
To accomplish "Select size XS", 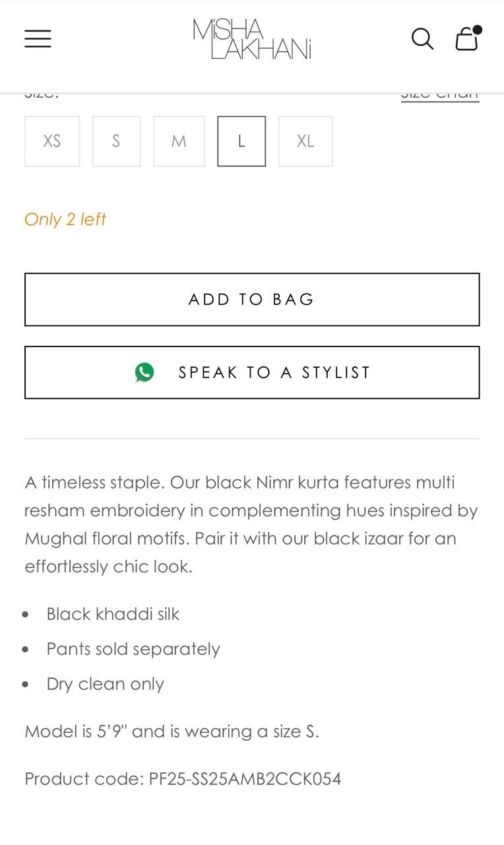I will click(x=52, y=141).
